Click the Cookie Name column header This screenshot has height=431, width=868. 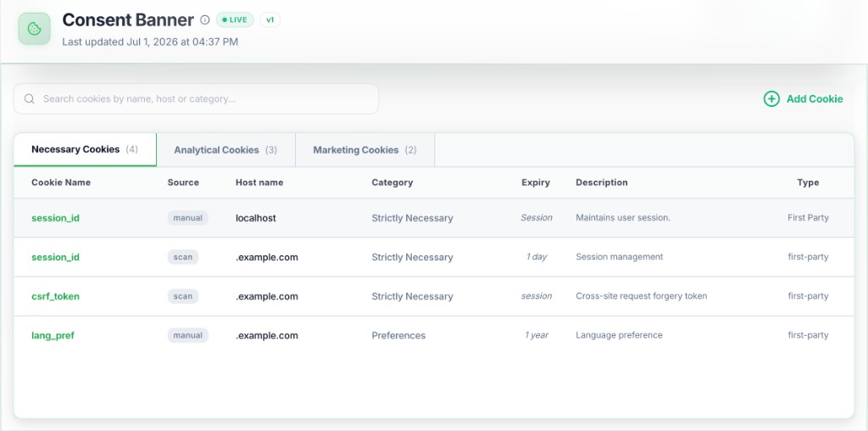(x=61, y=182)
